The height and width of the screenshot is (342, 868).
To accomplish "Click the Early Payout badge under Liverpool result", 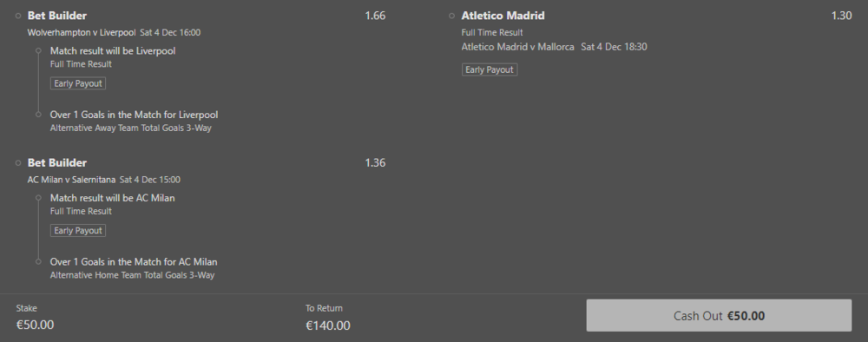I will (78, 83).
